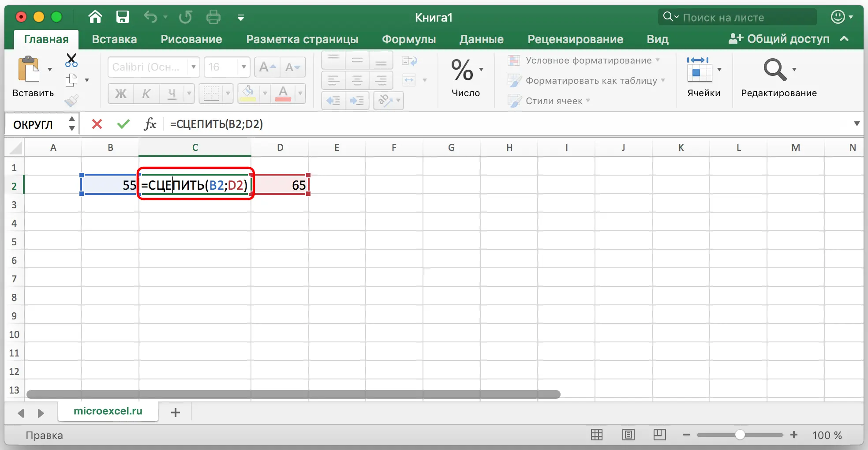Cancel formula entry with red X
Screen dimensions: 868x450
point(97,124)
